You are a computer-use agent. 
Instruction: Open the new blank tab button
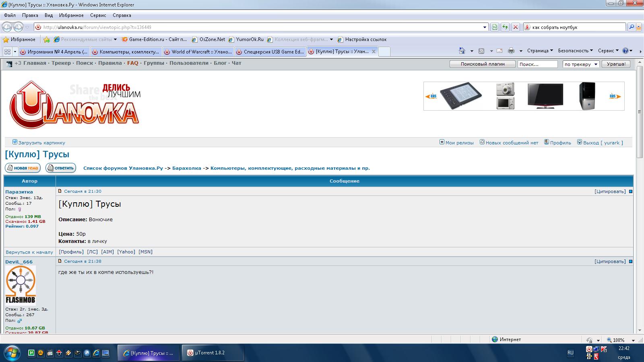384,51
